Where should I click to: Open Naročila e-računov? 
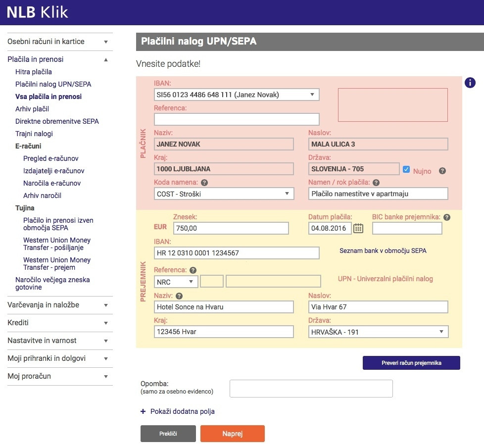(x=52, y=183)
